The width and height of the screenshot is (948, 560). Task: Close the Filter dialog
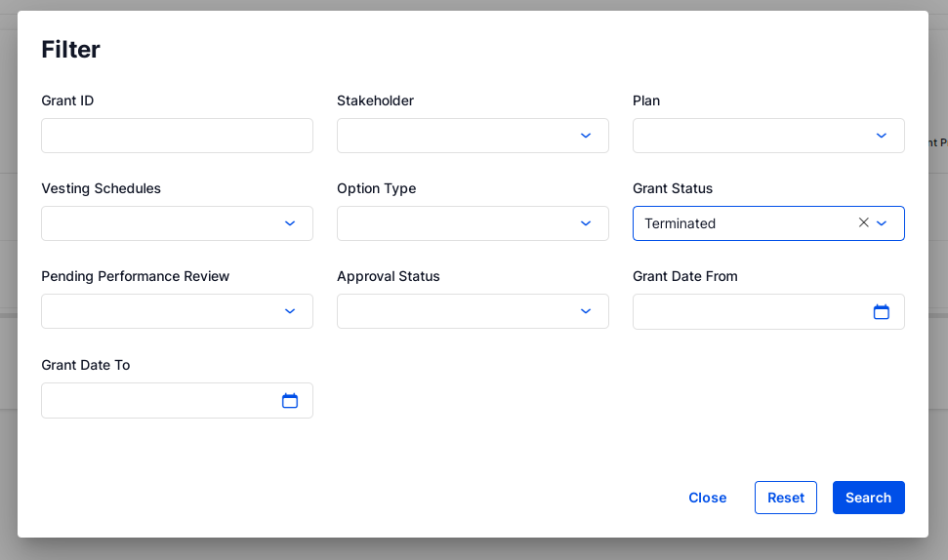(x=707, y=498)
